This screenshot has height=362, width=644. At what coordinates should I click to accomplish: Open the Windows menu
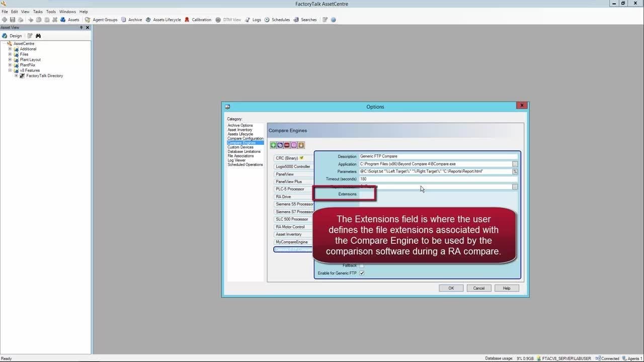coord(67,12)
